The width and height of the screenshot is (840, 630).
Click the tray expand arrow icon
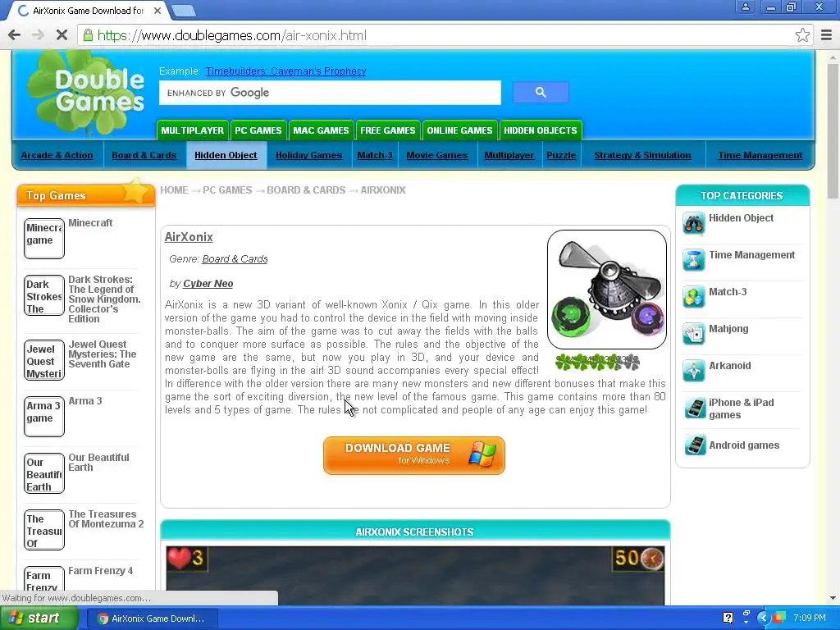(764, 618)
